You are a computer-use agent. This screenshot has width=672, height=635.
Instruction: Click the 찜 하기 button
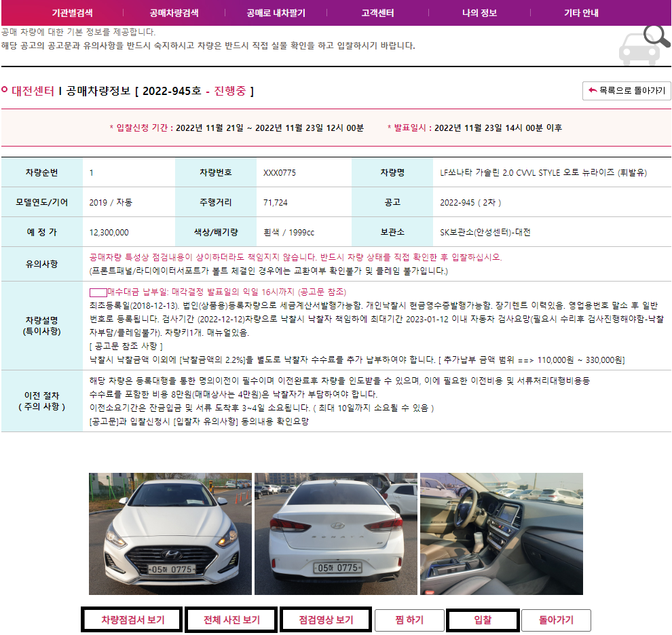[x=409, y=619]
